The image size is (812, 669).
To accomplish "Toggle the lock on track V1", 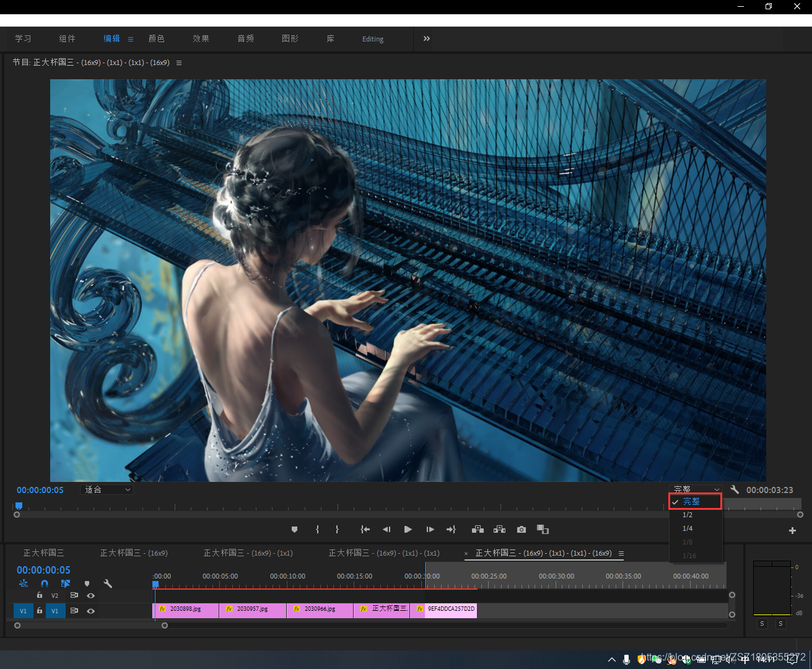I will (40, 611).
